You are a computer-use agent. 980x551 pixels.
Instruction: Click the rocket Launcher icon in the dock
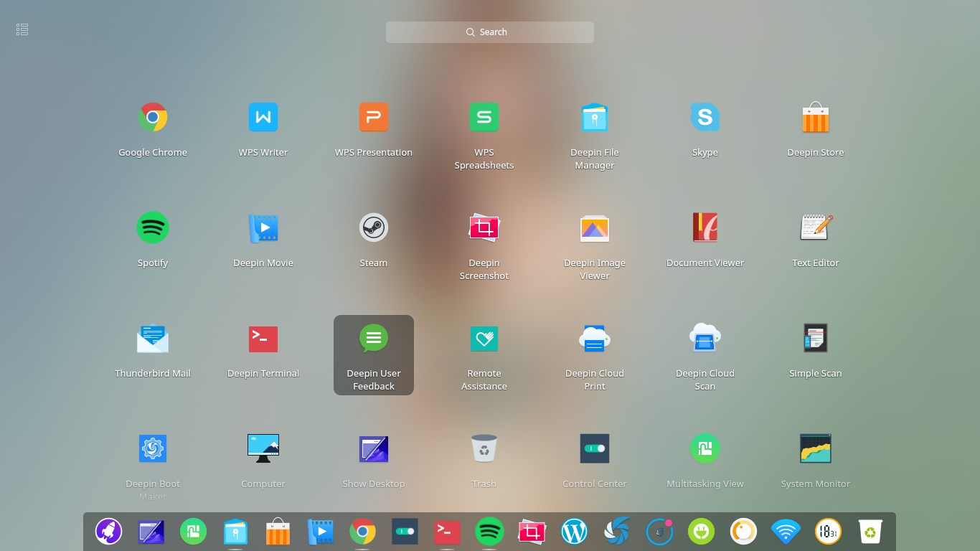[x=109, y=532]
